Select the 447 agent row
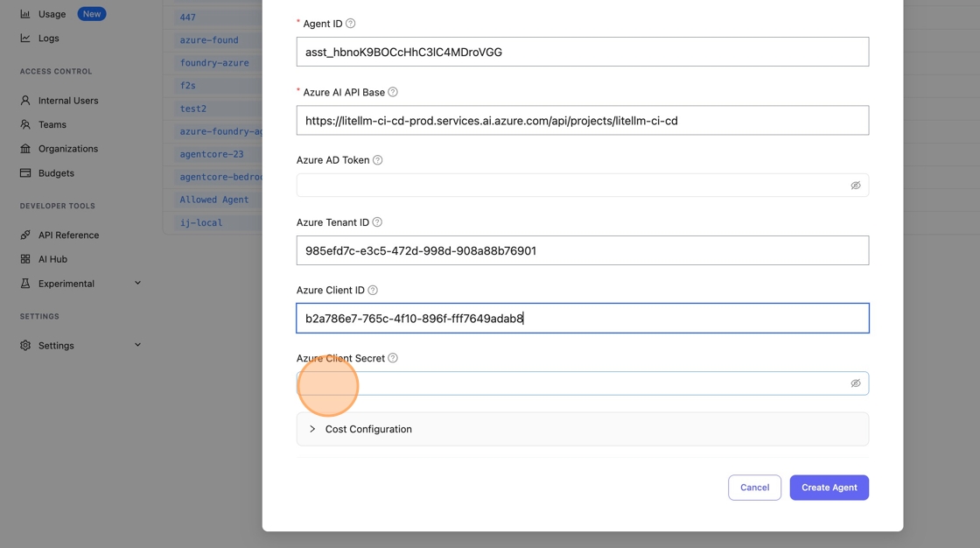 [x=187, y=18]
